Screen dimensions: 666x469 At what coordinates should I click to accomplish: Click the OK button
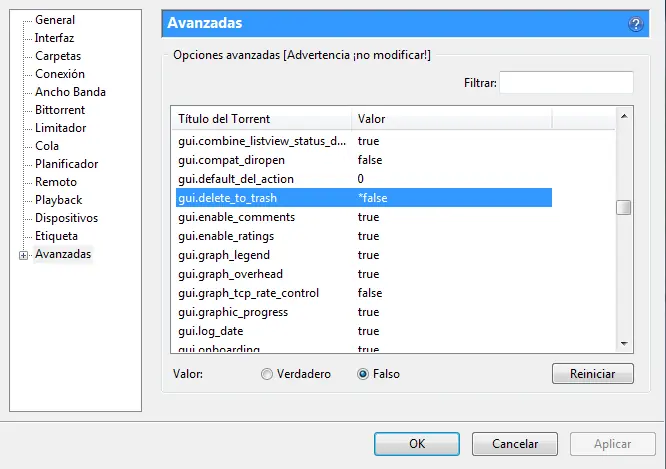pyautogui.click(x=417, y=444)
